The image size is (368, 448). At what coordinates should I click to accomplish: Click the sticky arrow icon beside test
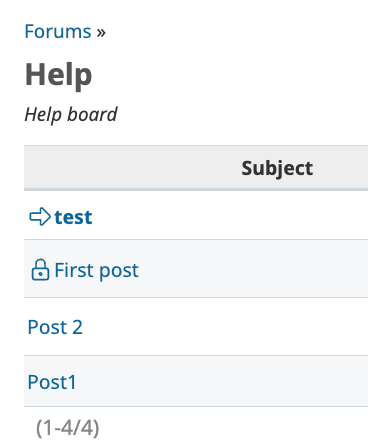pyautogui.click(x=40, y=217)
